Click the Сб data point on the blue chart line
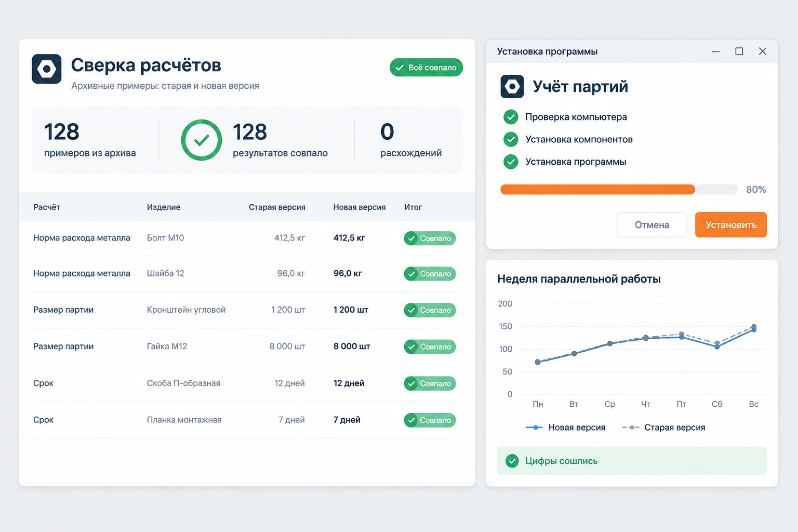The image size is (798, 532). 717,347
